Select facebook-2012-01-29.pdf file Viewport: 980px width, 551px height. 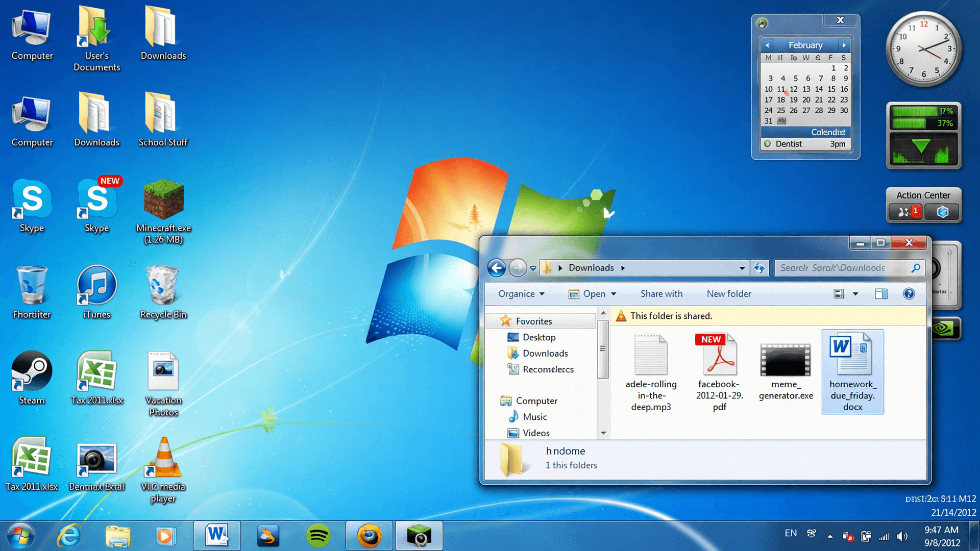(x=719, y=372)
